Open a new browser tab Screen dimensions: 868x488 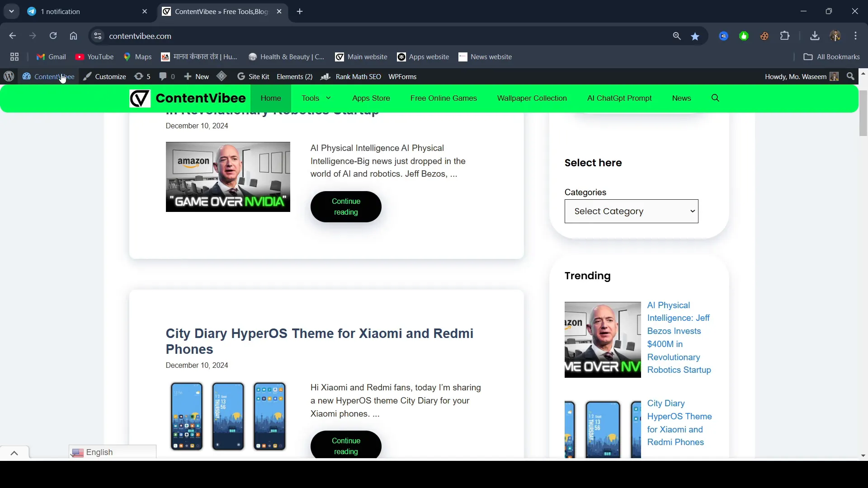click(300, 12)
